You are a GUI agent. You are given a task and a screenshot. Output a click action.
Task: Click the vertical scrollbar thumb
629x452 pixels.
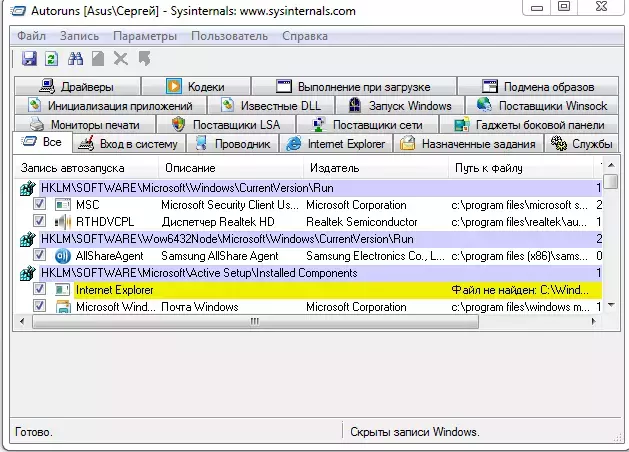click(611, 181)
